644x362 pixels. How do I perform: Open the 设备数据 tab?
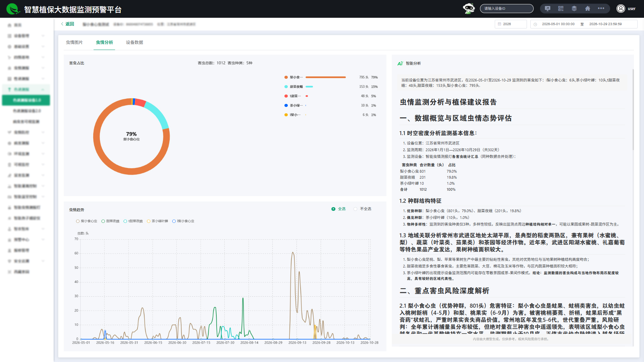[x=135, y=43]
